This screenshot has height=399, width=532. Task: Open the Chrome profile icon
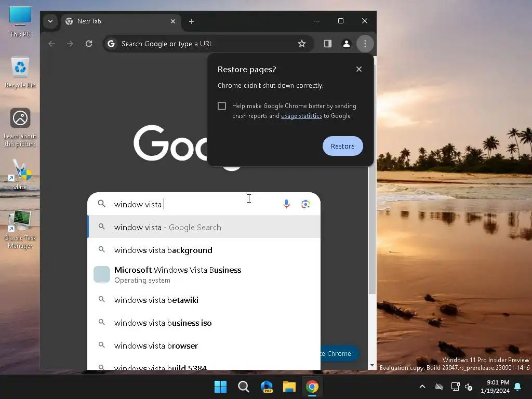point(347,44)
